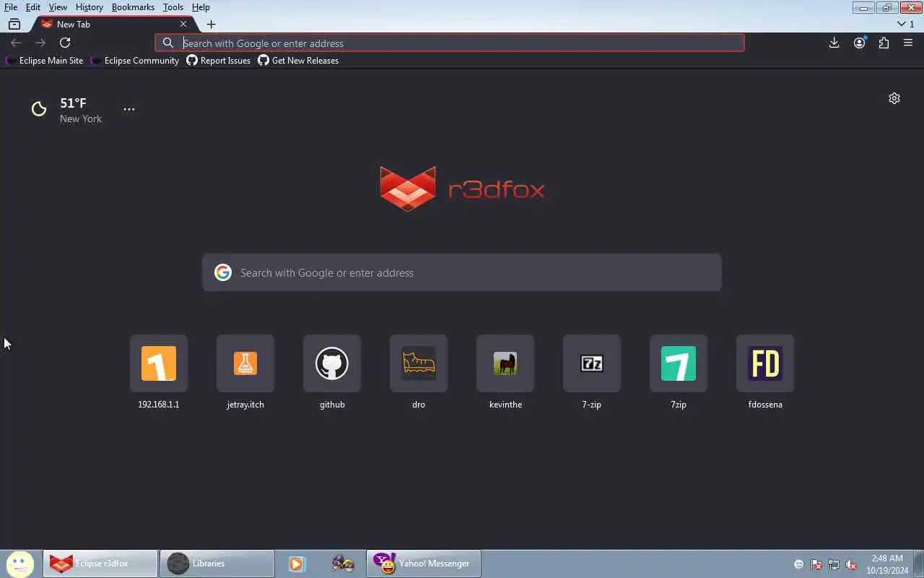Open new tab page personalize gear

[x=894, y=98]
